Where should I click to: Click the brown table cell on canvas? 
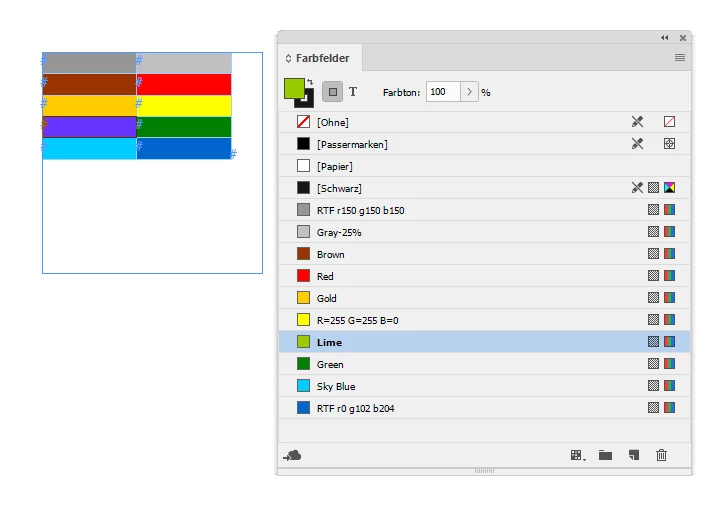[89, 84]
